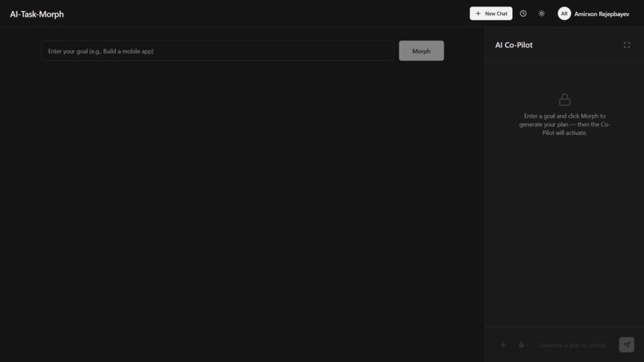Click the Morph button
The width and height of the screenshot is (644, 362).
(x=421, y=51)
